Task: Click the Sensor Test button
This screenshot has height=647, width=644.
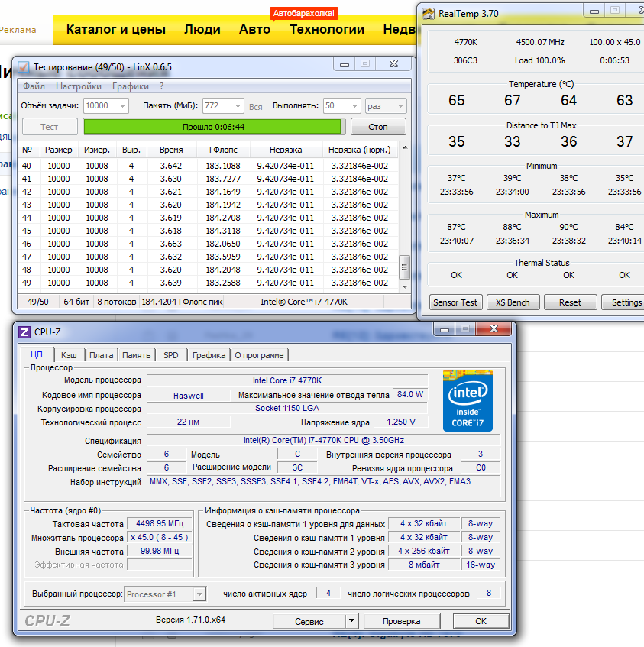Action: 455,302
